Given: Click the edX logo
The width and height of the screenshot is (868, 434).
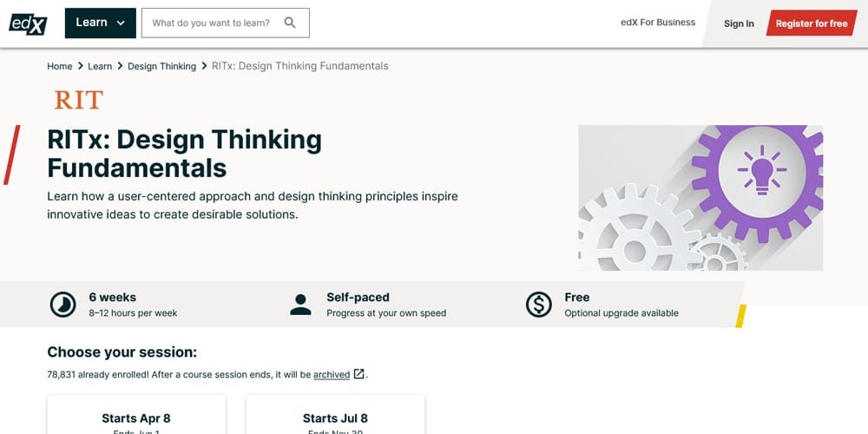Looking at the screenshot, I should (28, 23).
